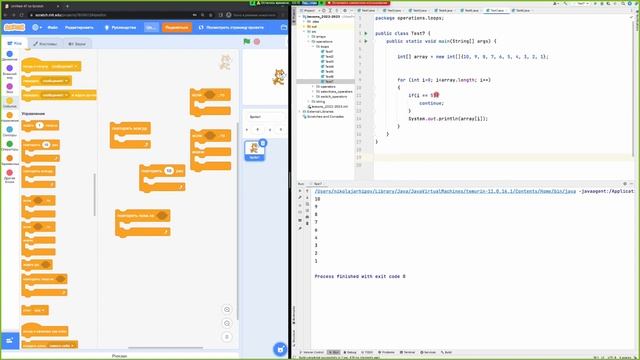Select the События block category circle
The width and height of the screenshot is (640, 360).
coord(9,100)
